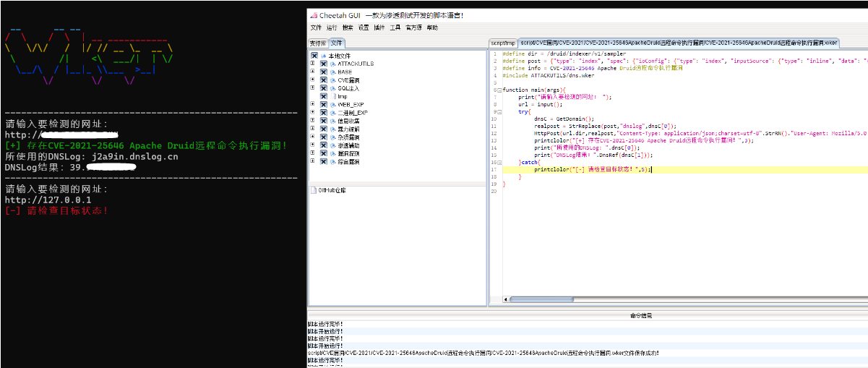Click the BASE folder icon
The height and width of the screenshot is (368, 868).
click(x=333, y=72)
